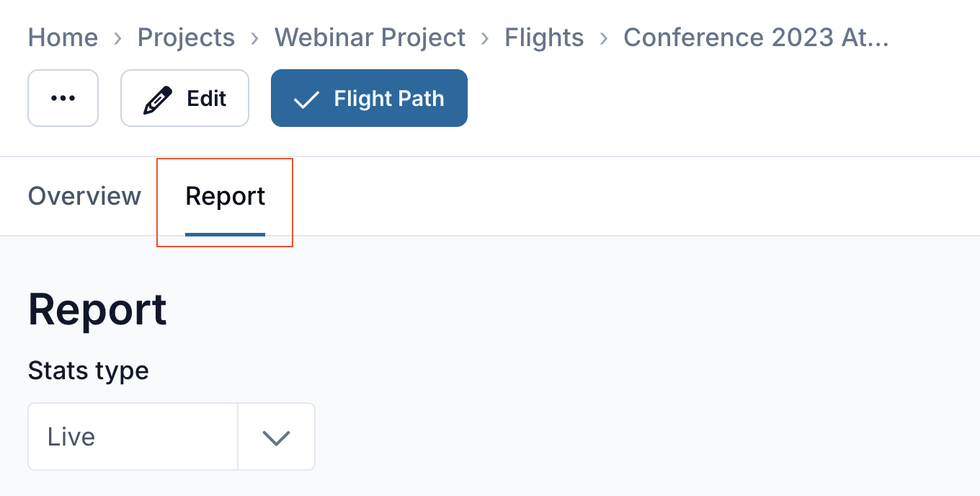
Task: Click the Conference 2023 breadcrumb item
Action: (x=756, y=37)
